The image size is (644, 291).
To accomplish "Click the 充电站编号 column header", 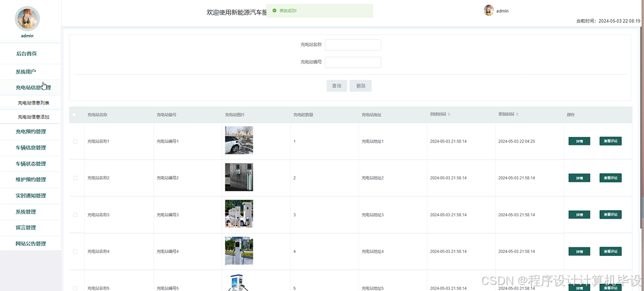I will (x=166, y=115).
